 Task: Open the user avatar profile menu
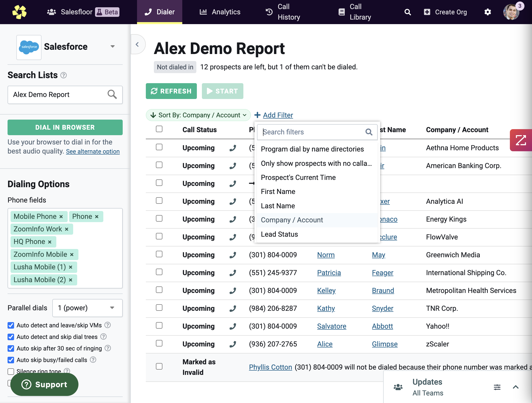511,12
